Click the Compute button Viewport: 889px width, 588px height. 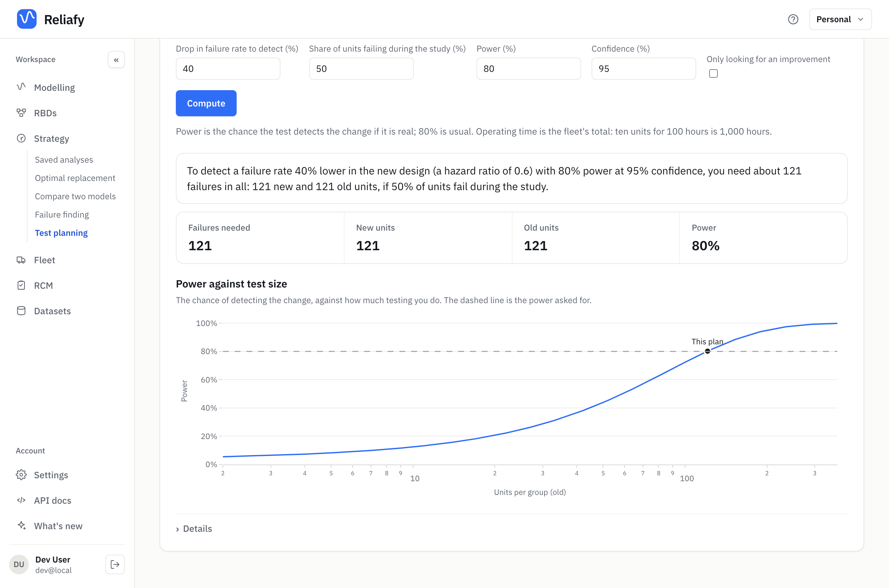pyautogui.click(x=206, y=103)
